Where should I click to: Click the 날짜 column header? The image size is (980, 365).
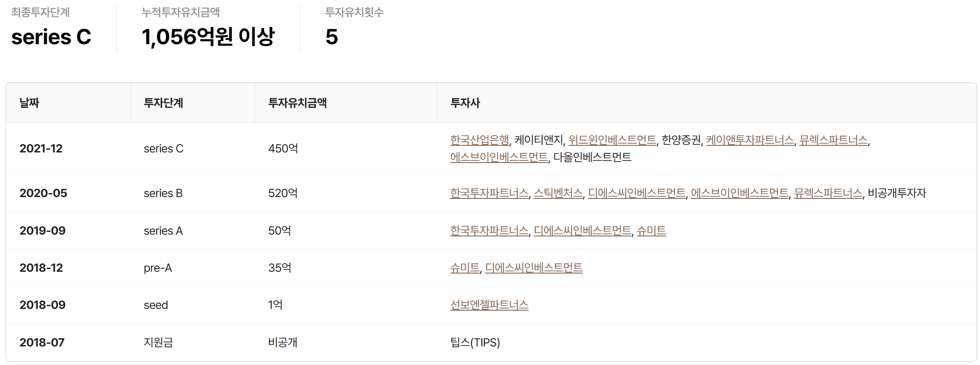click(x=30, y=103)
